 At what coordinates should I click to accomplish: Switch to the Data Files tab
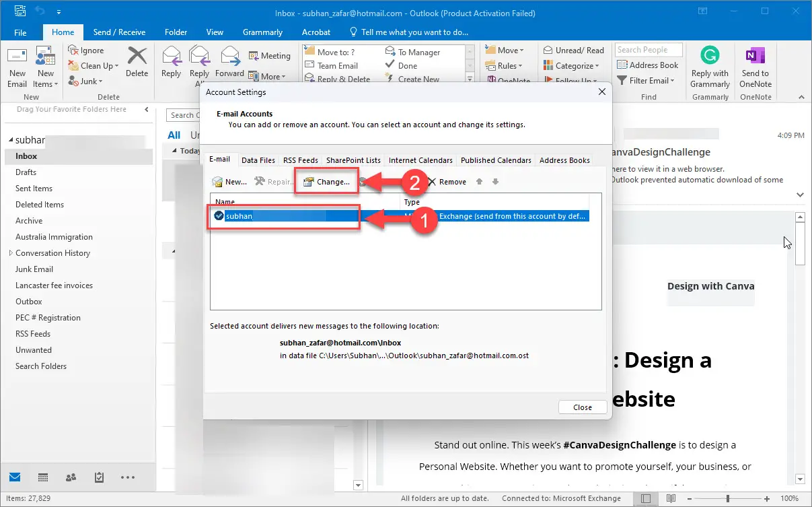[x=258, y=160]
